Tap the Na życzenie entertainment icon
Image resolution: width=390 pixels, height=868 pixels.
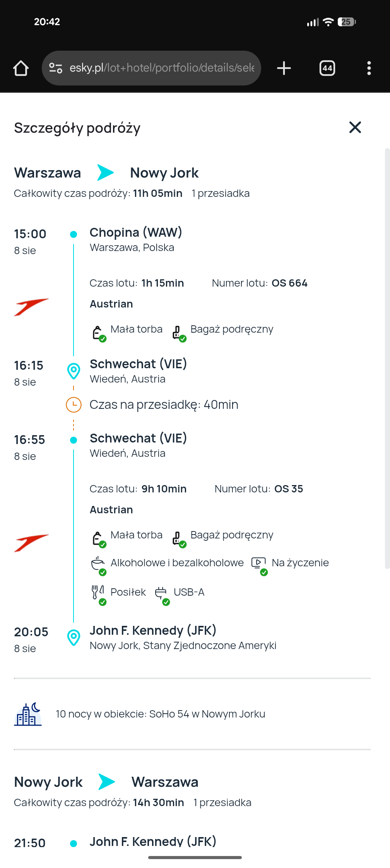point(259,565)
